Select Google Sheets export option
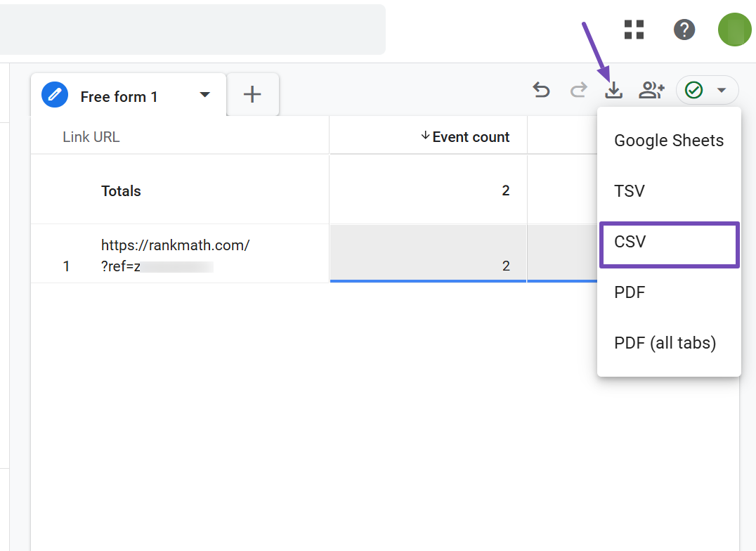756x551 pixels. (x=668, y=141)
